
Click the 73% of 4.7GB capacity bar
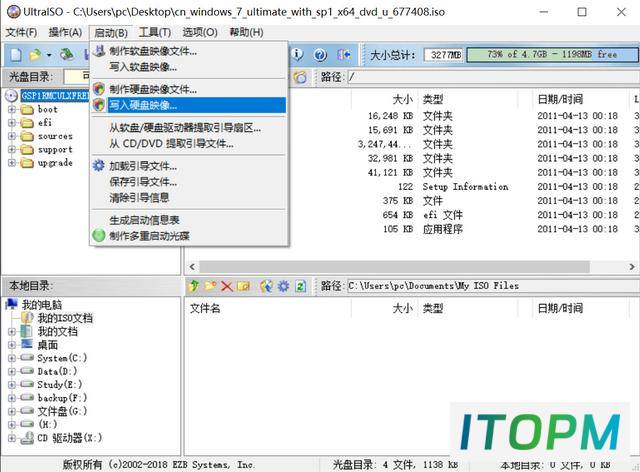click(x=552, y=54)
